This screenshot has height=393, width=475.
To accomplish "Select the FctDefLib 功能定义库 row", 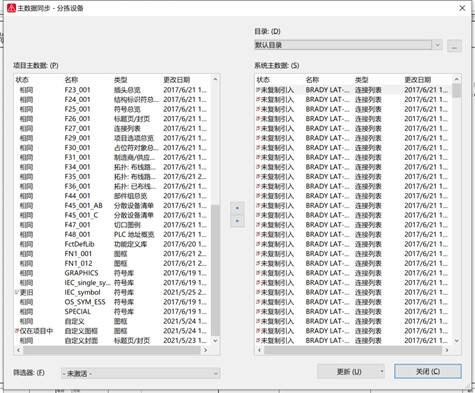I will pos(113,244).
